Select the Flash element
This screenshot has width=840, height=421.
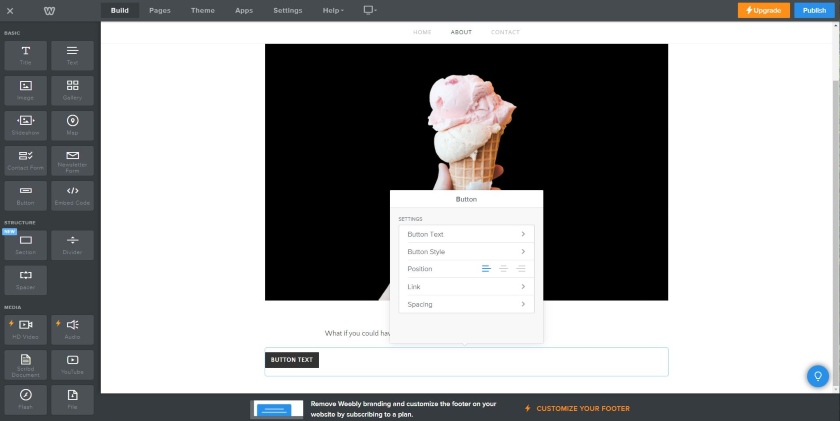point(25,400)
